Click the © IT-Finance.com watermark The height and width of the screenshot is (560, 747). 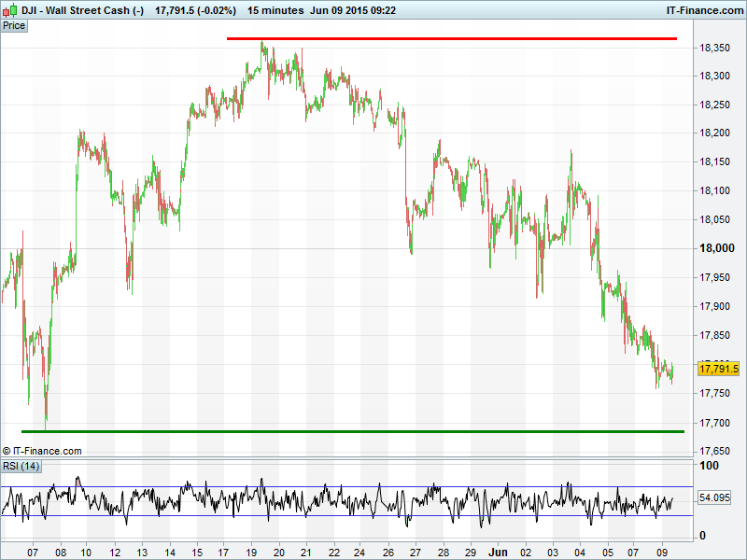click(x=42, y=451)
